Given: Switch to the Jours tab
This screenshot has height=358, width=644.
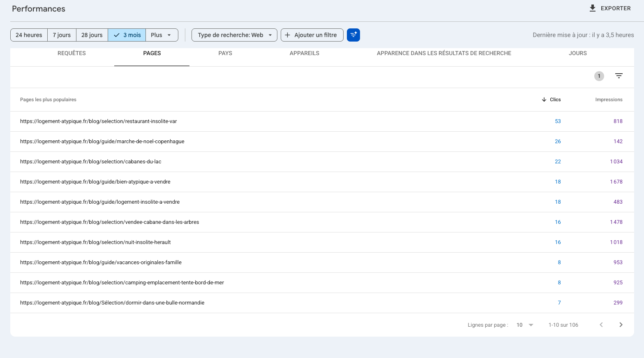Looking at the screenshot, I should pyautogui.click(x=578, y=53).
